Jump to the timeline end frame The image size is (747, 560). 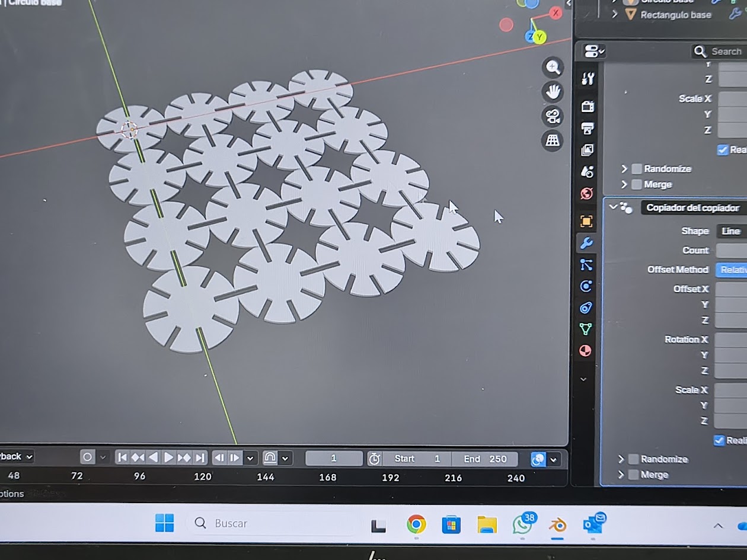pyautogui.click(x=200, y=457)
